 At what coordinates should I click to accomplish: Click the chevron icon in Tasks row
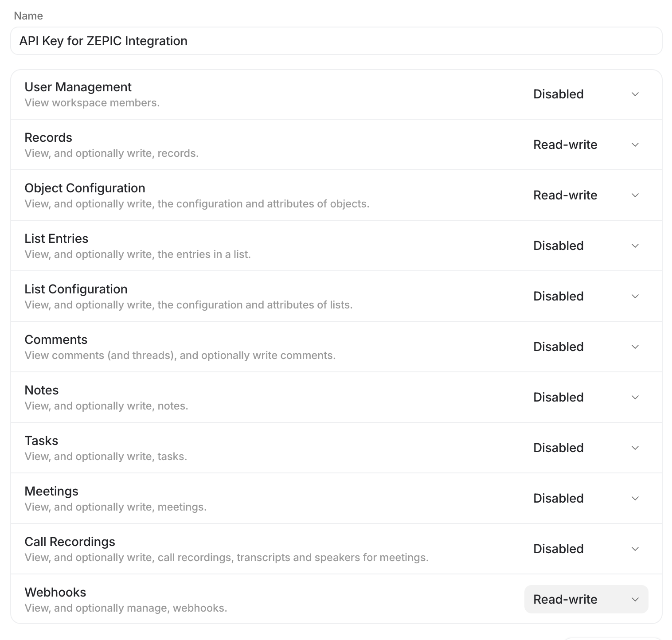tap(635, 448)
